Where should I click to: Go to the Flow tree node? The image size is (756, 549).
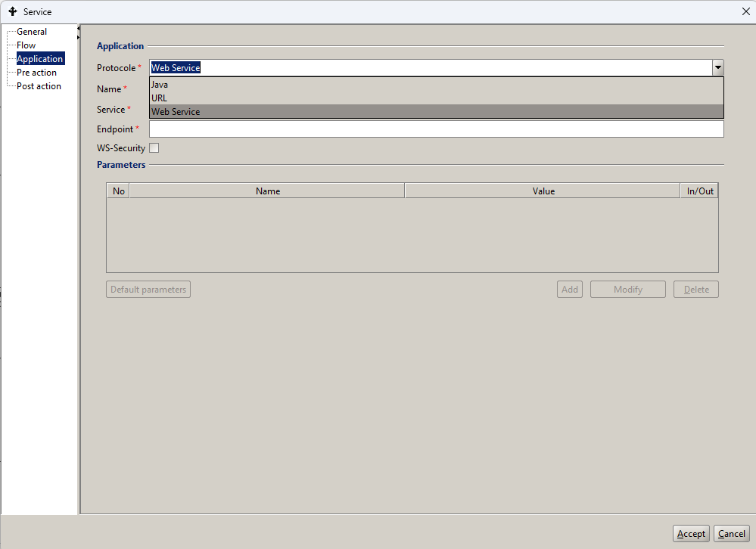click(x=26, y=45)
